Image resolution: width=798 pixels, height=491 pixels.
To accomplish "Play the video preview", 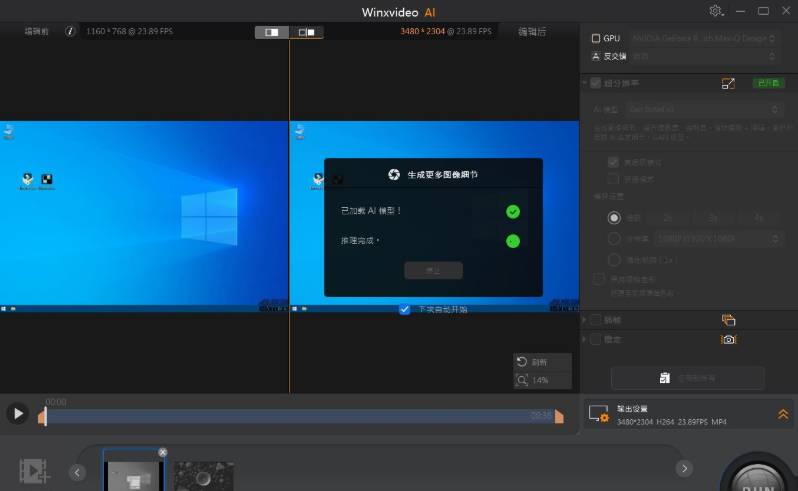I will pyautogui.click(x=18, y=414).
